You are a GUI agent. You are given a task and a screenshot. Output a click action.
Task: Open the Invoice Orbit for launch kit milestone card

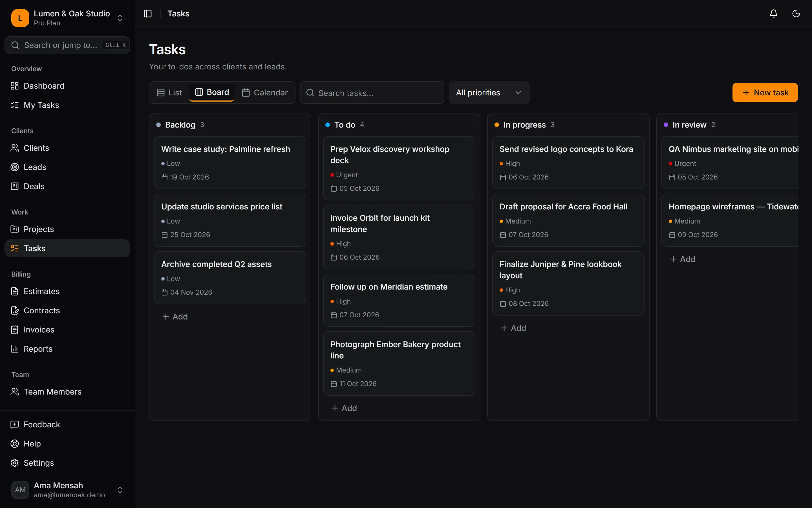399,237
